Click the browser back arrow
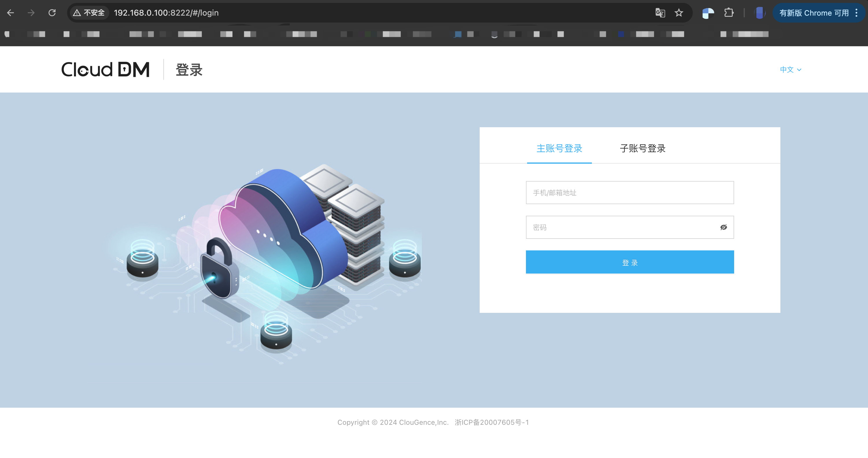The width and height of the screenshot is (868, 458). click(x=10, y=13)
